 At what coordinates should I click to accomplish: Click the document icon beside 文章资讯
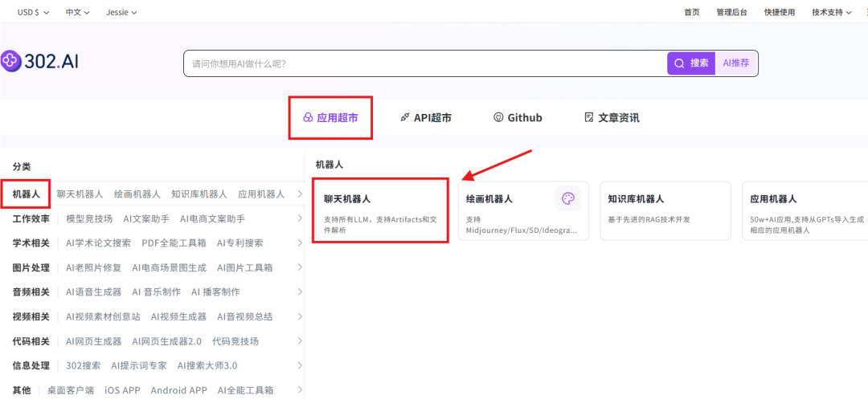click(589, 118)
